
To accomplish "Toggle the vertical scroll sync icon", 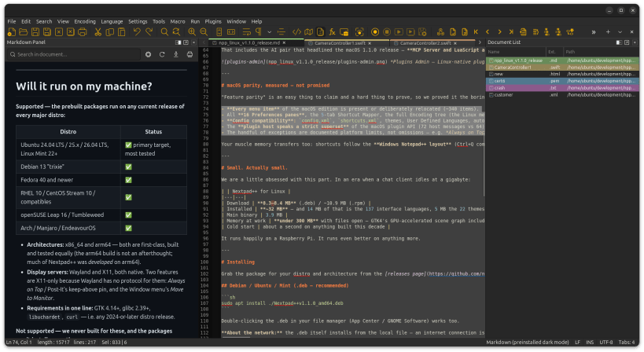I will click(x=219, y=32).
